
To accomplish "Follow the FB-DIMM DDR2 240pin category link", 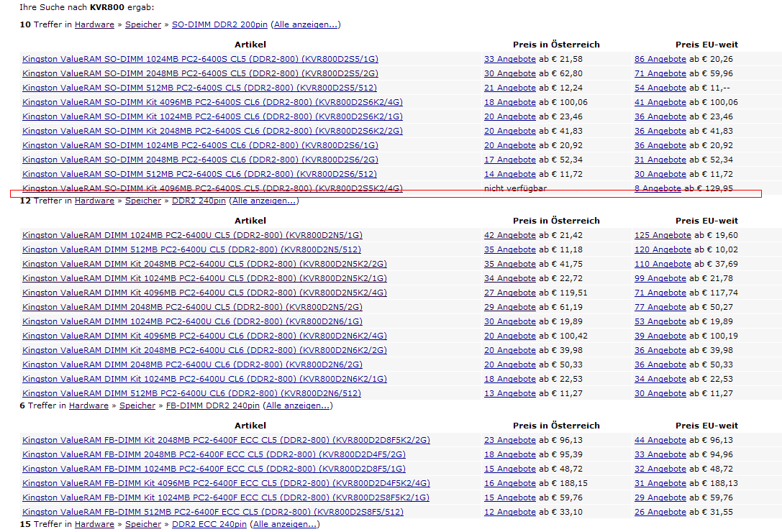I will point(212,406).
